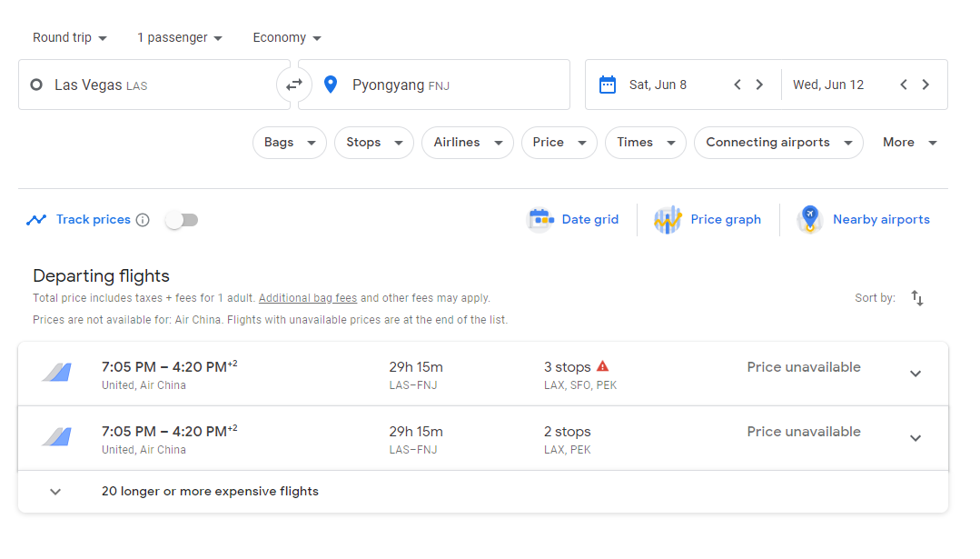
Task: Open Nearby airports
Action: click(864, 219)
